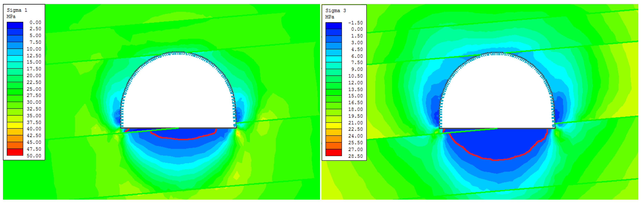644x204 pixels.
Task: Click the Sigma 1 legend title
Action: point(17,10)
